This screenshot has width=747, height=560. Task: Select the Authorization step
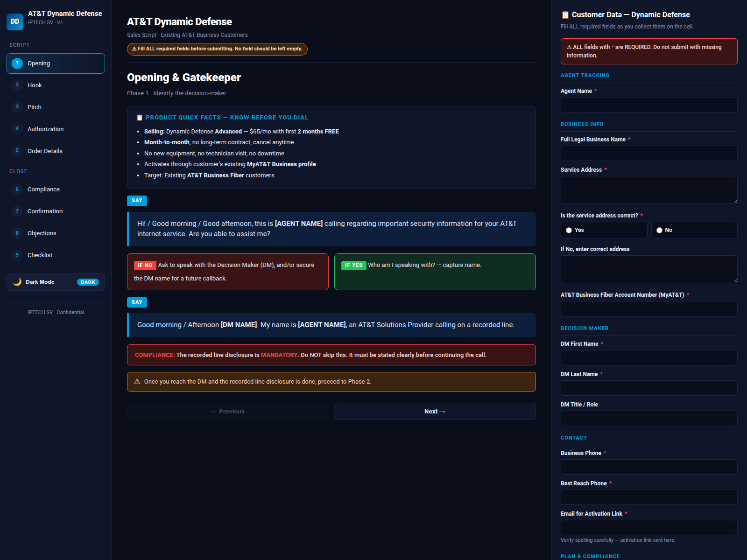pos(56,129)
